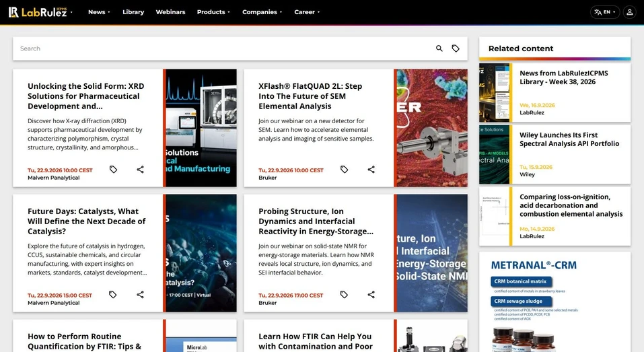This screenshot has height=352, width=644.
Task: Open the Career dropdown
Action: coord(307,12)
